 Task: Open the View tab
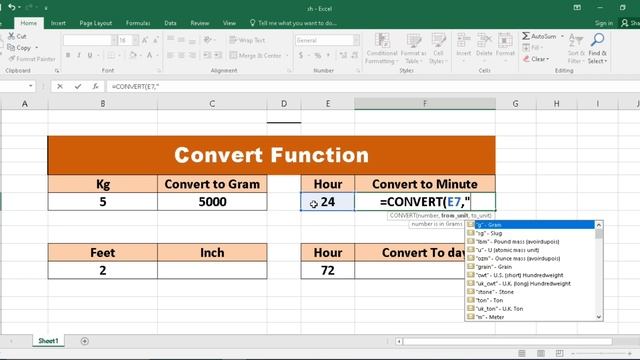(x=229, y=23)
